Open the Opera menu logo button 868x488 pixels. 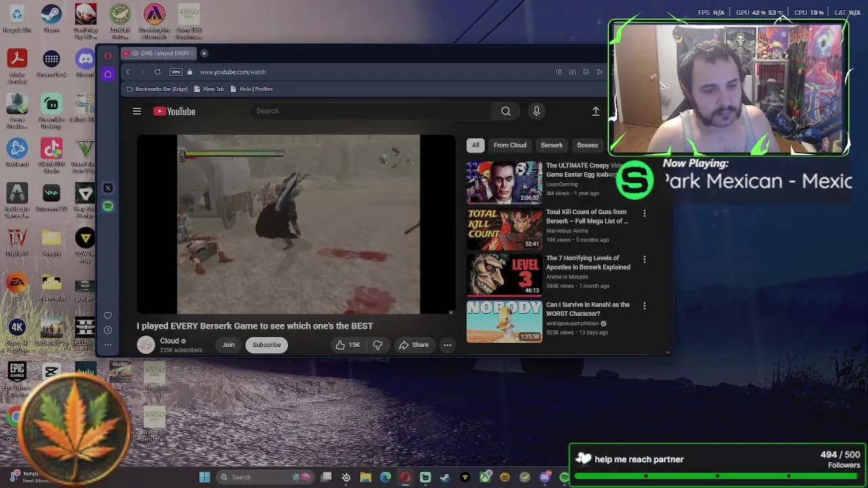coord(108,56)
